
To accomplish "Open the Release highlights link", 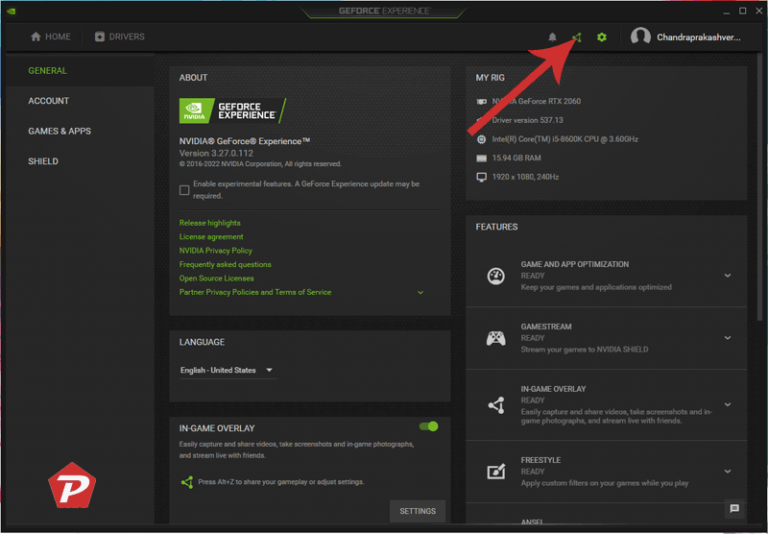I will [210, 223].
